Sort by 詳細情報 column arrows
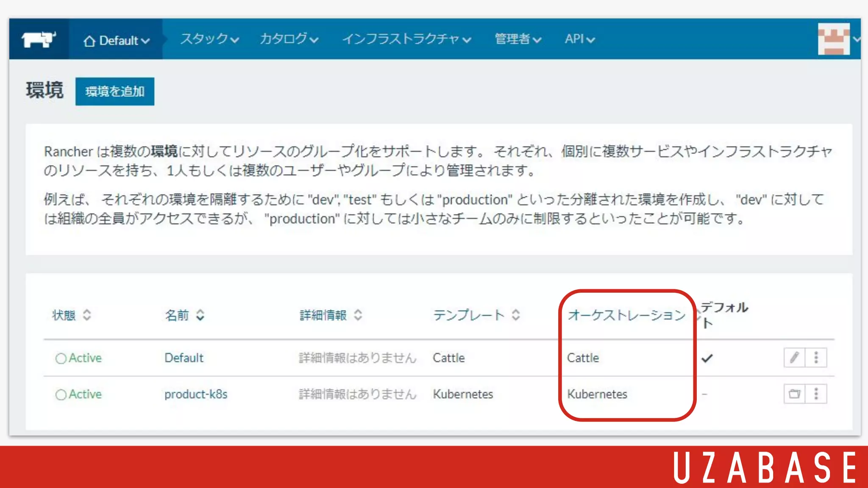The image size is (868, 488). coord(358,315)
